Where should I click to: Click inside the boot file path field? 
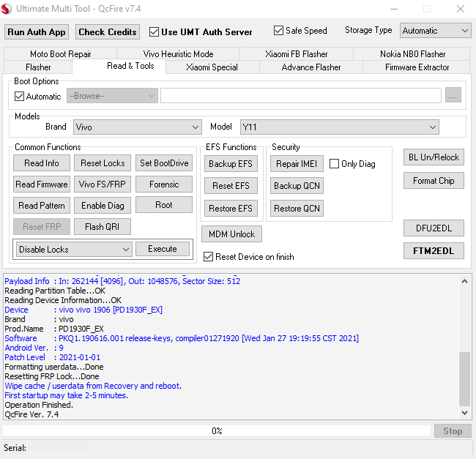click(x=301, y=96)
